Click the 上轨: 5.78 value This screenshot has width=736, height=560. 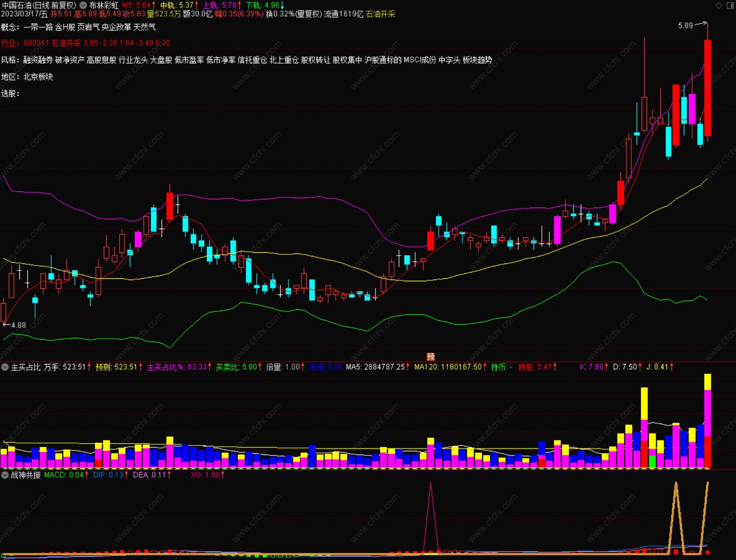(222, 5)
